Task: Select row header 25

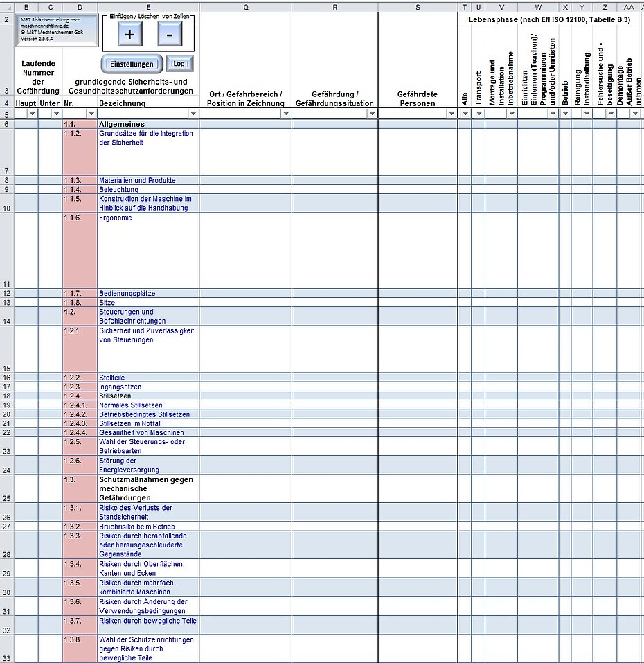Action: point(7,488)
